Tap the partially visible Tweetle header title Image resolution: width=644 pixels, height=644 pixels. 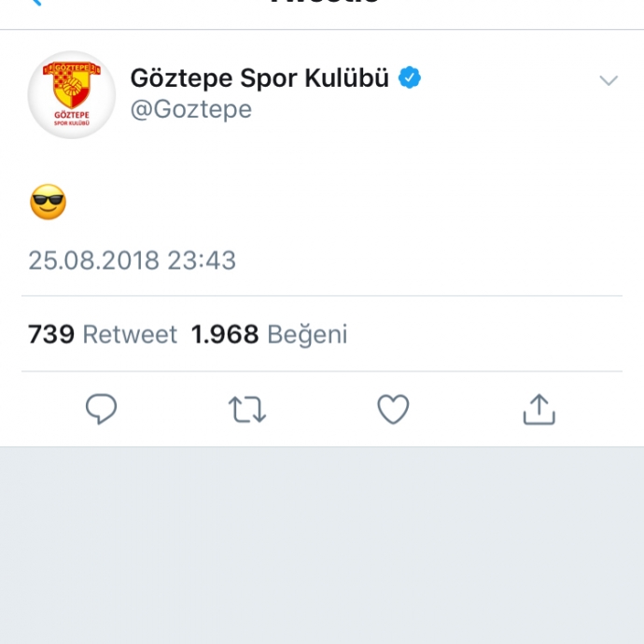click(325, 2)
